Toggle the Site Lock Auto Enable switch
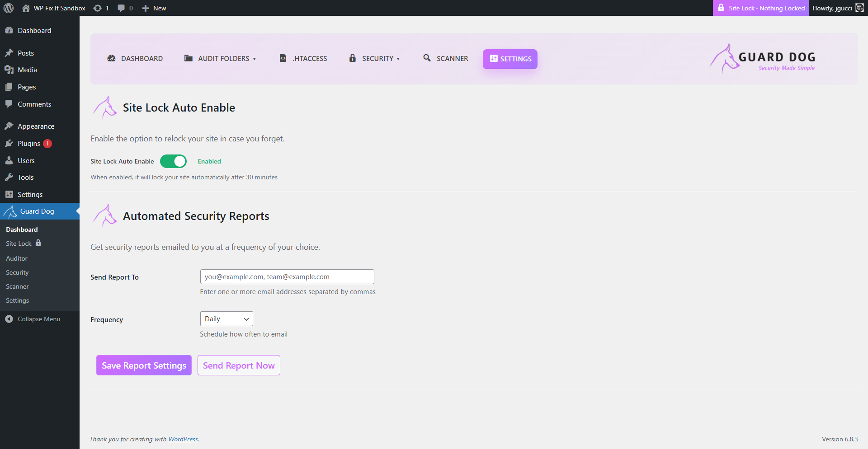 (173, 161)
